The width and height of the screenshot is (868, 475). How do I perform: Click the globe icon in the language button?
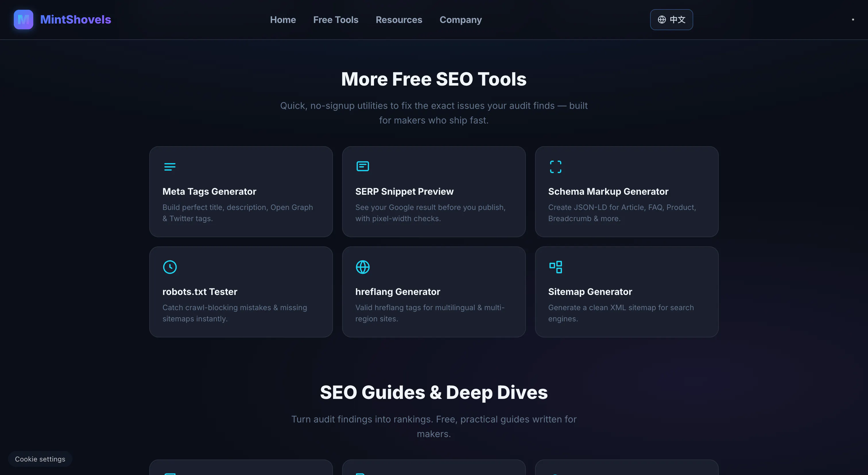point(662,20)
